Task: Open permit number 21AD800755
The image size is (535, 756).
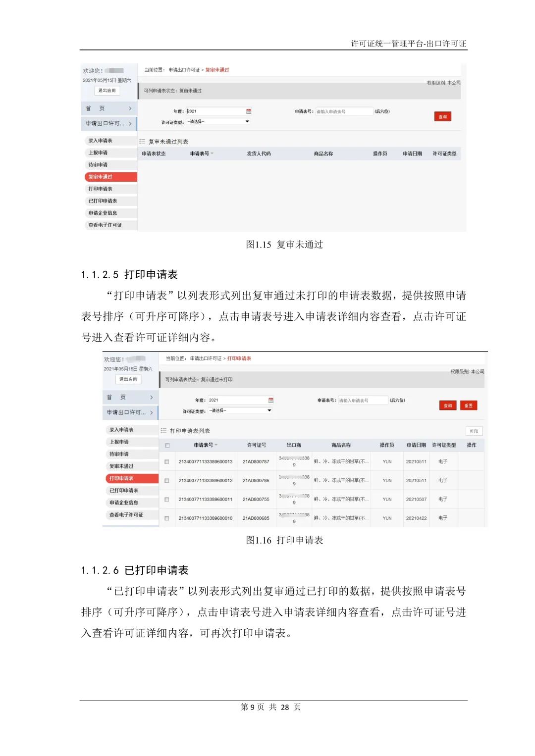Action: point(256,500)
